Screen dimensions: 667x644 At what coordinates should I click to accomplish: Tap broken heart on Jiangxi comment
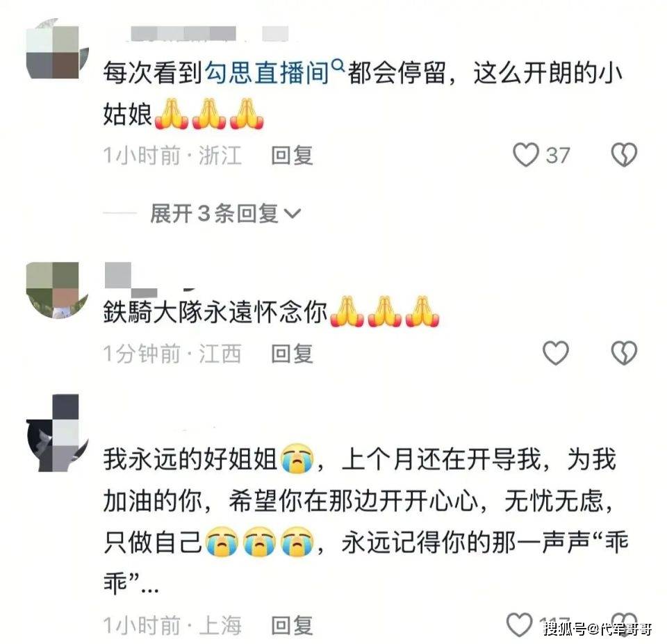pyautogui.click(x=624, y=353)
